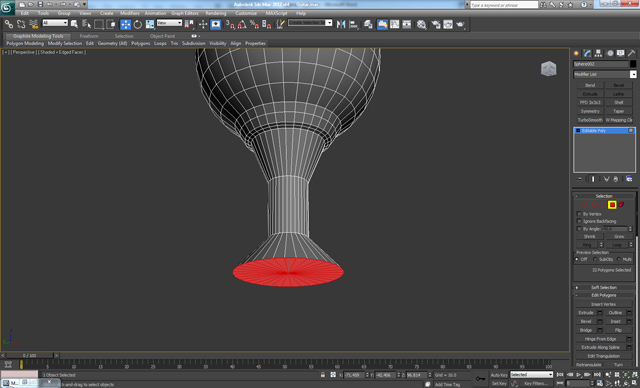The height and width of the screenshot is (388, 640).
Task: Click the Extrude button in Edit Polygons
Action: (586, 313)
